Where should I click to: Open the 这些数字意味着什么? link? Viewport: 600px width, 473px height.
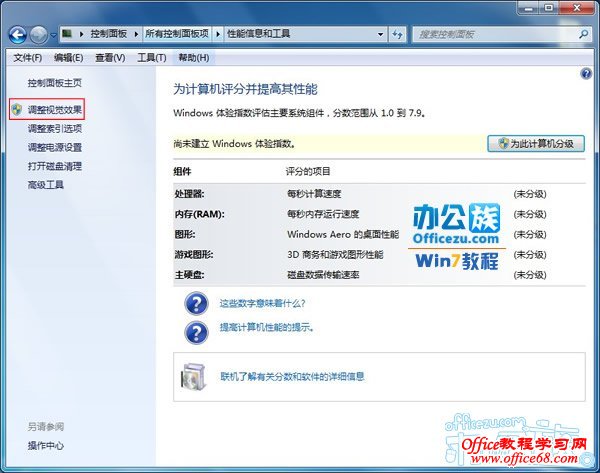tap(262, 303)
